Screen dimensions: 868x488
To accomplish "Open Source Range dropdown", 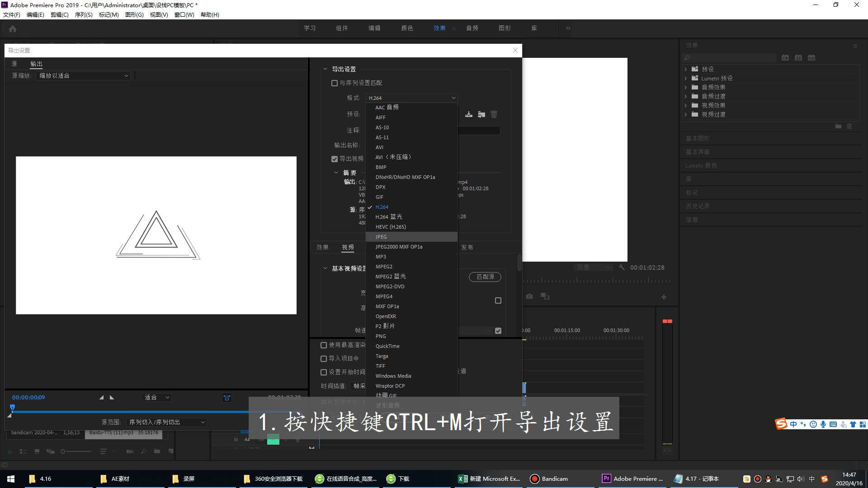I will point(166,422).
